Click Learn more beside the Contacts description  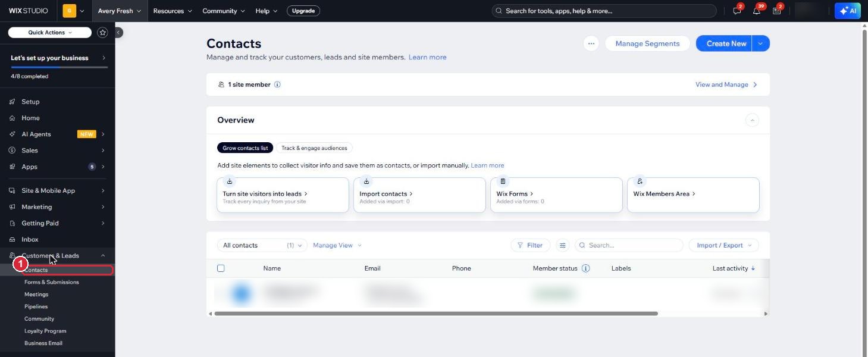[427, 57]
